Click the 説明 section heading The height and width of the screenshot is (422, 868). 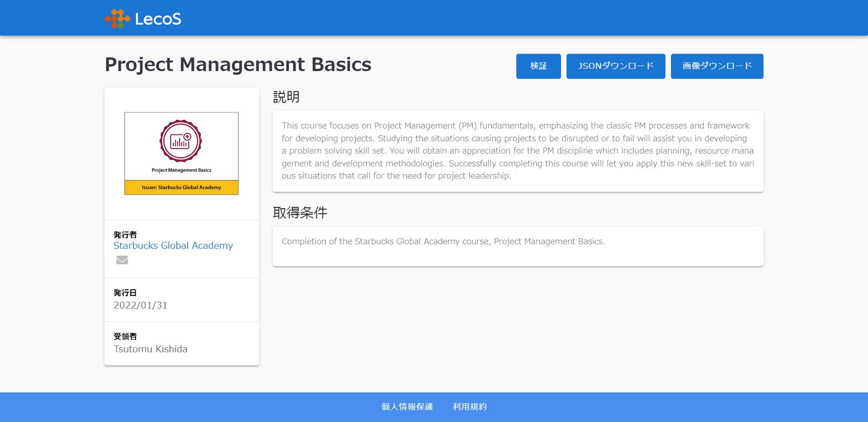[286, 97]
